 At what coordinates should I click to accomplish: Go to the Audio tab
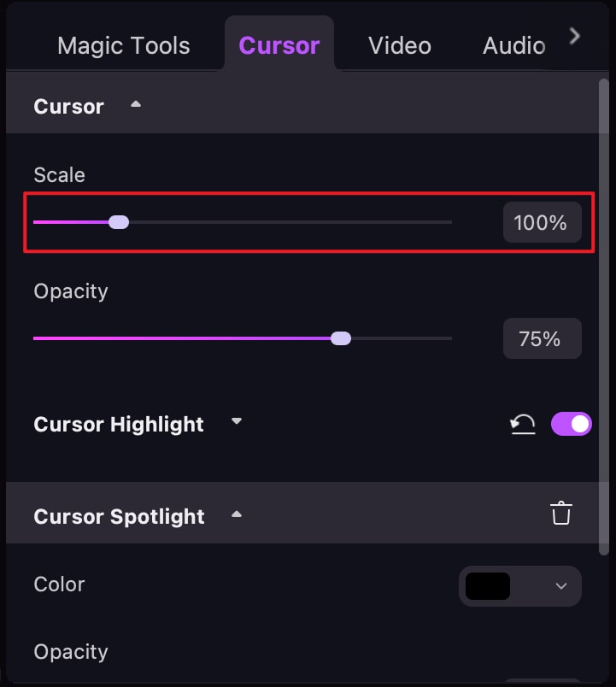(x=513, y=45)
